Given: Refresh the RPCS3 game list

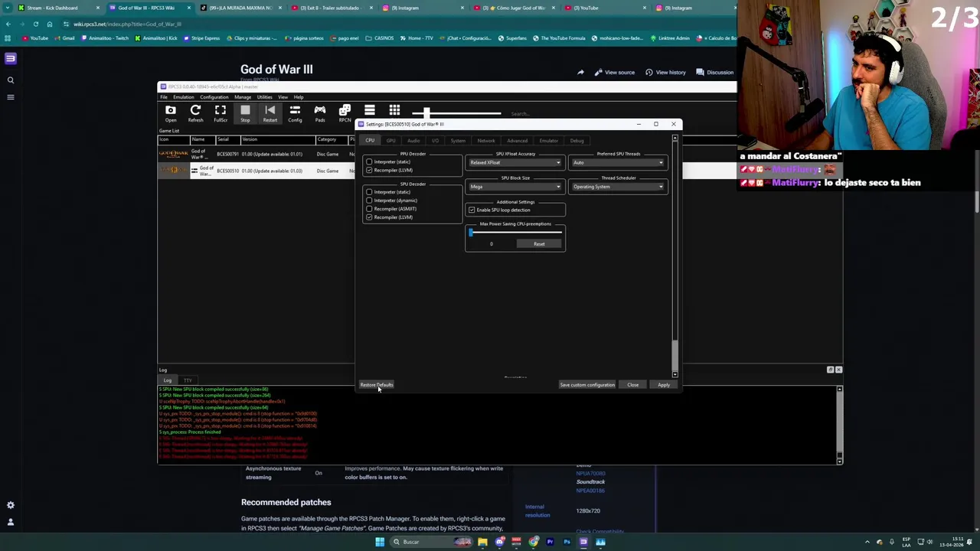Looking at the screenshot, I should pyautogui.click(x=195, y=113).
